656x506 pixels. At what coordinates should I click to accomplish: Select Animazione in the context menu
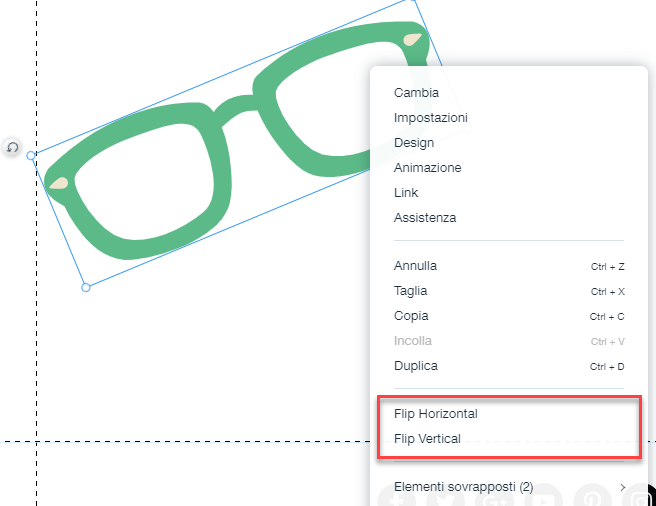[427, 168]
